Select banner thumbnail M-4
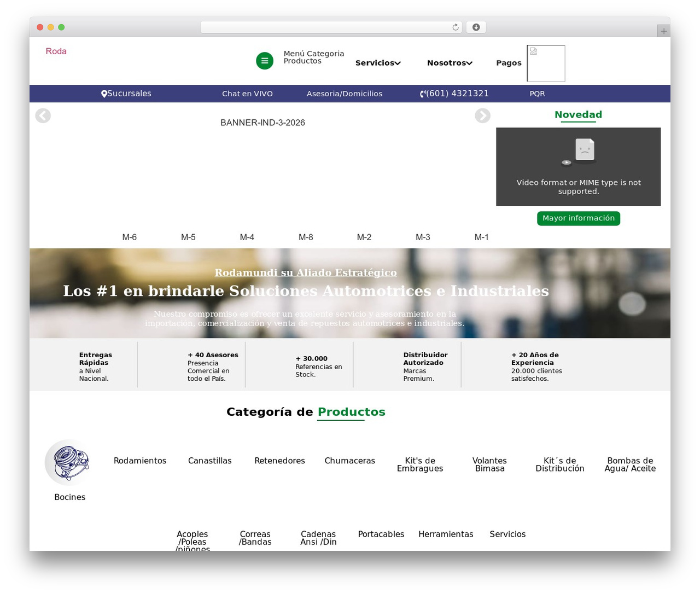The width and height of the screenshot is (700, 593). click(247, 237)
